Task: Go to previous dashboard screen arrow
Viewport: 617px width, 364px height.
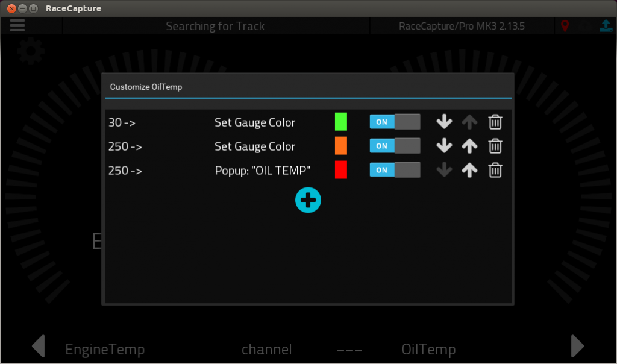Action: tap(39, 347)
